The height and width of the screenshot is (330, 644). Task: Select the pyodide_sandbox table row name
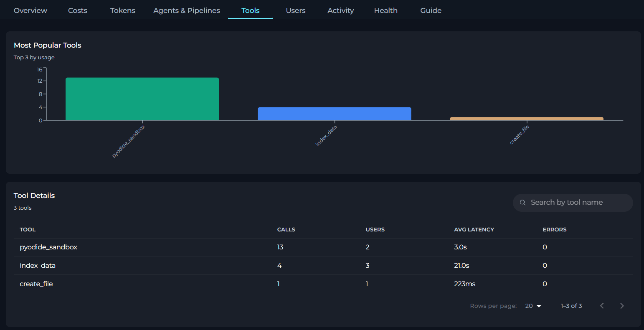click(48, 247)
